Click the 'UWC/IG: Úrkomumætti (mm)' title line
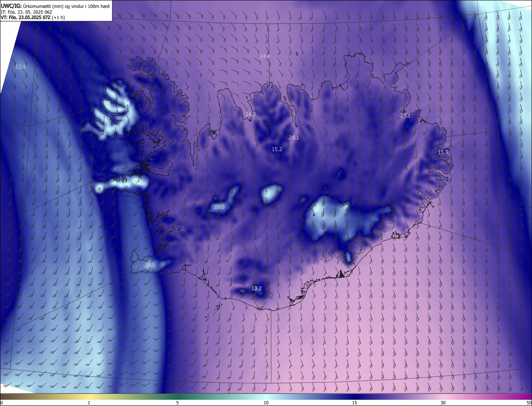 55,5
